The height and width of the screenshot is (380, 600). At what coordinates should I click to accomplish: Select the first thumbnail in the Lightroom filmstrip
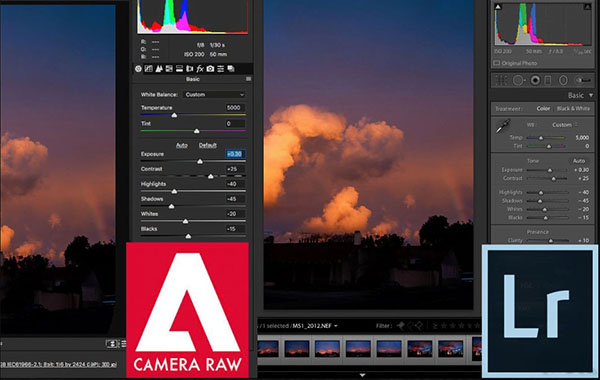point(267,349)
